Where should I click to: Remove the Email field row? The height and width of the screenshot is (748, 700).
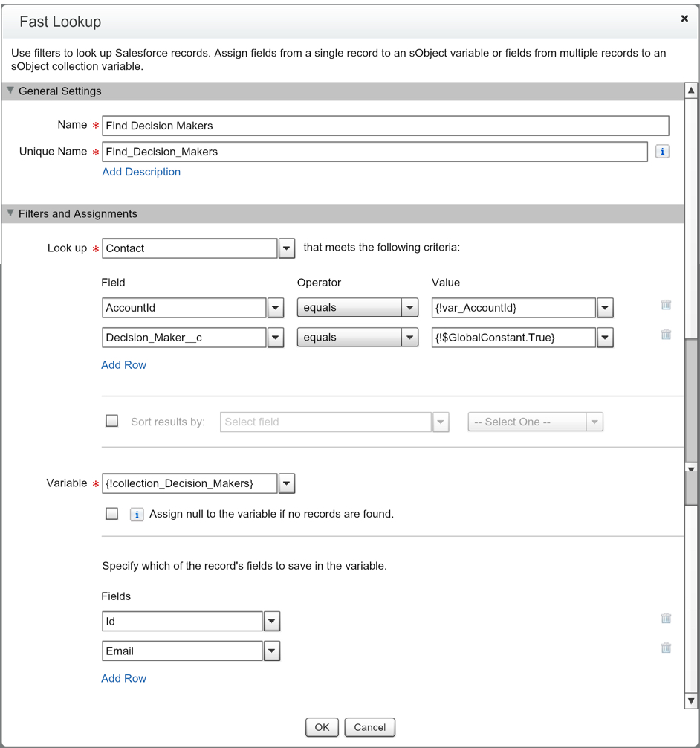666,648
